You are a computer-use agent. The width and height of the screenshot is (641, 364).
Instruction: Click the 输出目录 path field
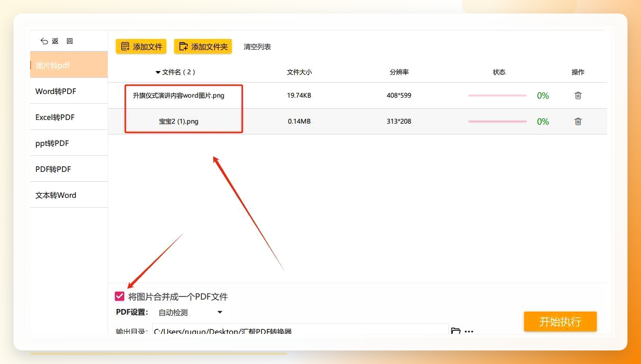tap(300, 330)
